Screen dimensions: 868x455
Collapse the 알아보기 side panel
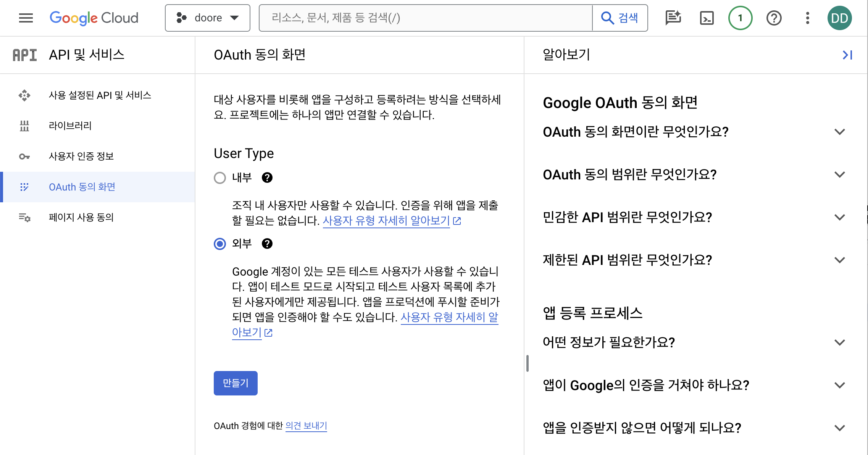[847, 55]
